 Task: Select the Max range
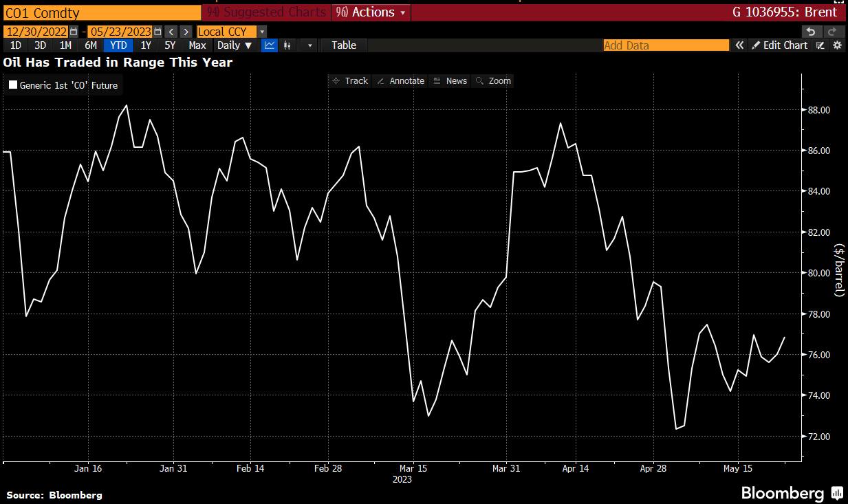coord(197,45)
